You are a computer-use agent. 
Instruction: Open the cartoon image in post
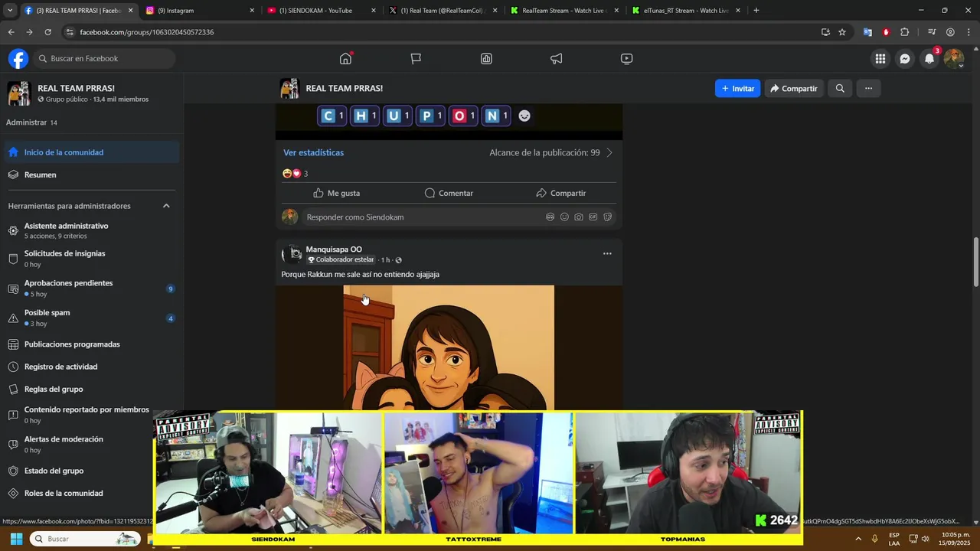click(449, 348)
